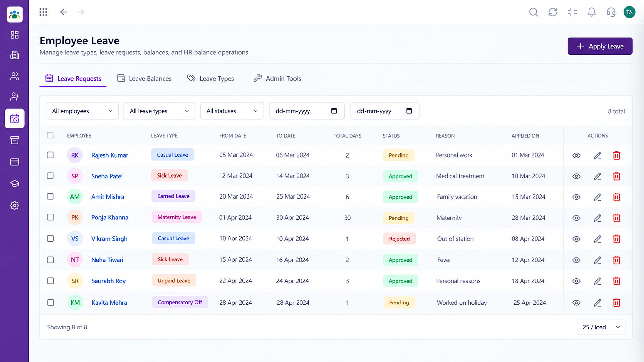644x362 pixels.
Task: Expand the All statuses filter
Action: (x=232, y=111)
